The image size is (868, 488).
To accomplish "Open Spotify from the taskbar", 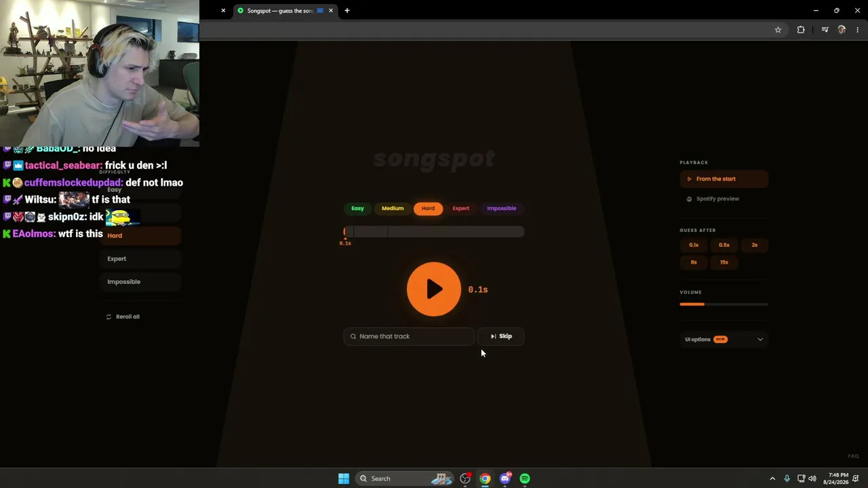I will 525,479.
